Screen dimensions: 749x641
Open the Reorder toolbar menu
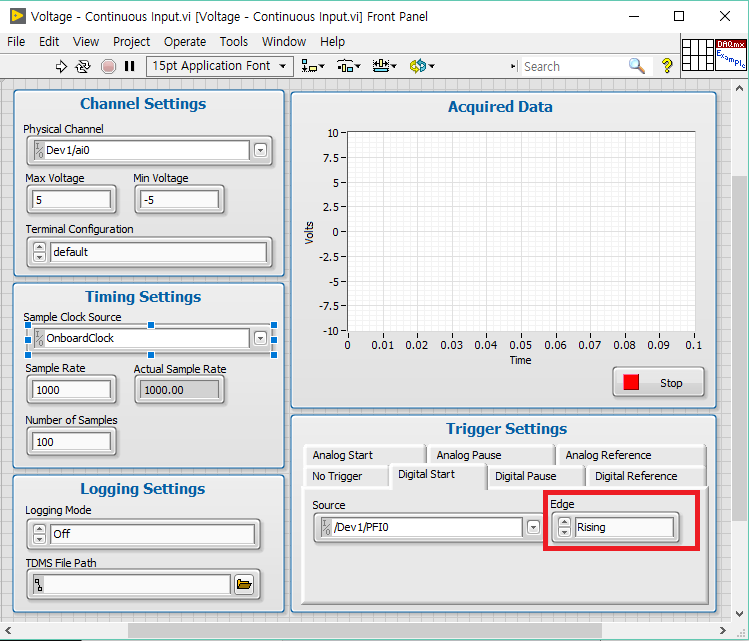[419, 66]
